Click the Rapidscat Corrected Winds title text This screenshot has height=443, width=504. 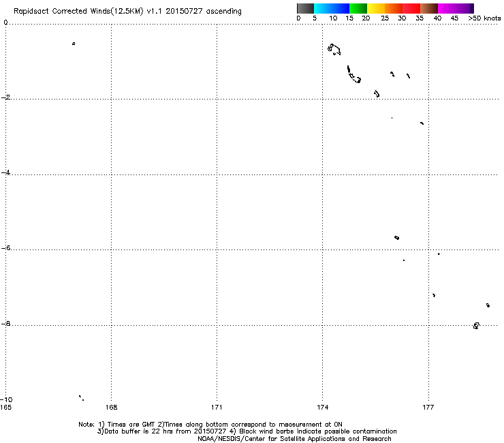127,12
